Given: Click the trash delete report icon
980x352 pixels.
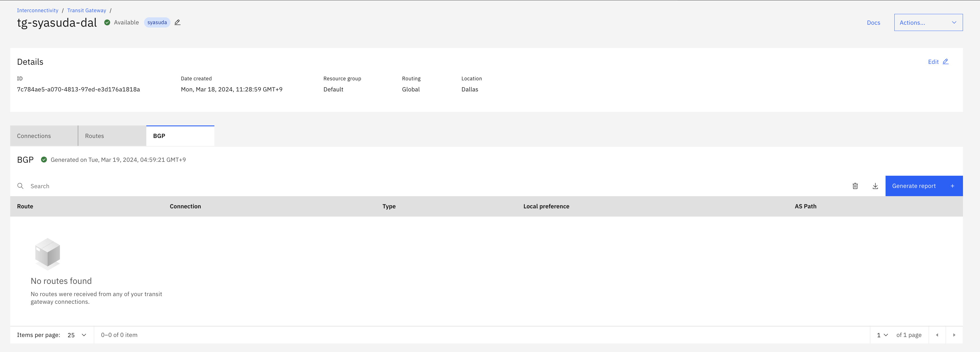Looking at the screenshot, I should tap(855, 186).
